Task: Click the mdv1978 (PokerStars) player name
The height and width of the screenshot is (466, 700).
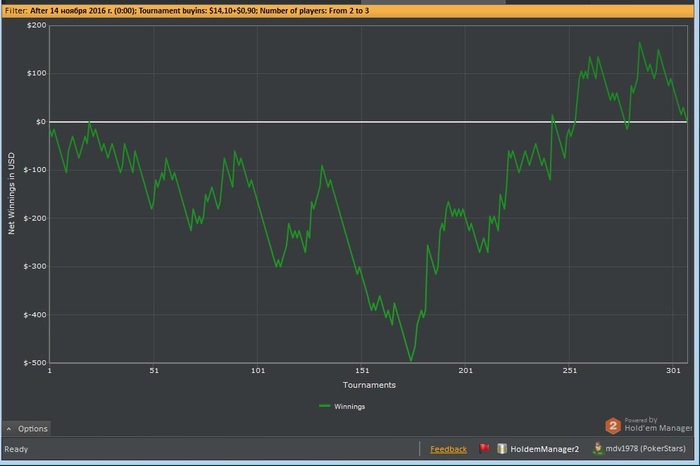Action: [x=646, y=448]
